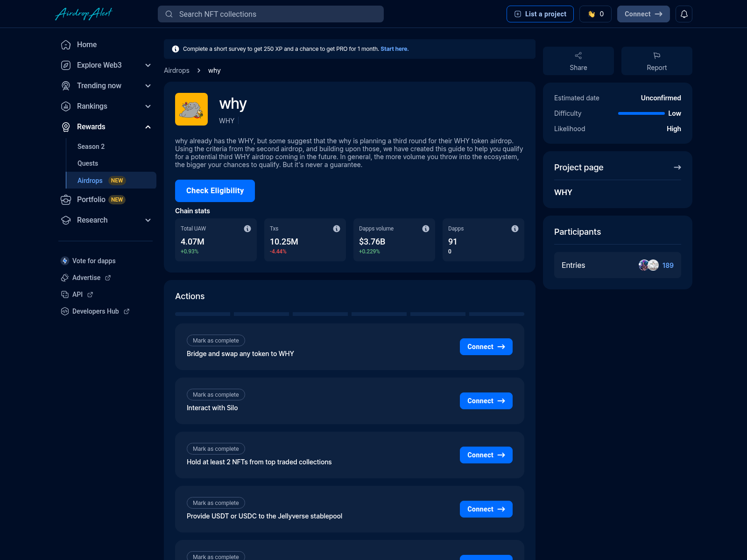Select the Vote for dapps lightning icon

click(64, 261)
